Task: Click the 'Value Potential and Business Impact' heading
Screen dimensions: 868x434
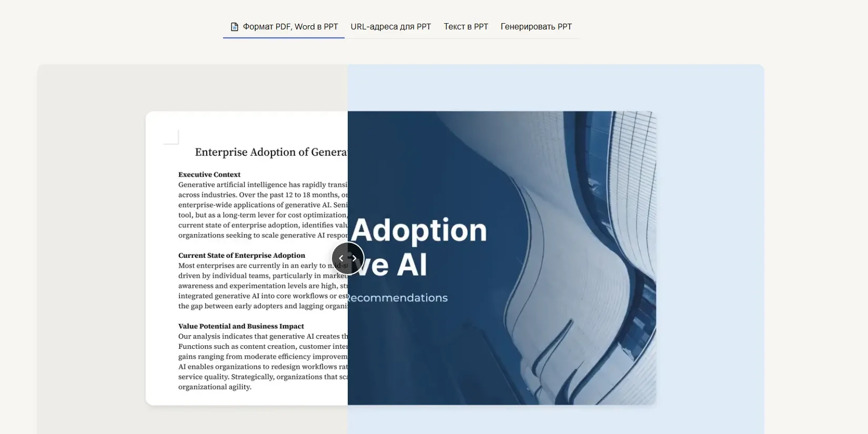Action: coord(241,326)
